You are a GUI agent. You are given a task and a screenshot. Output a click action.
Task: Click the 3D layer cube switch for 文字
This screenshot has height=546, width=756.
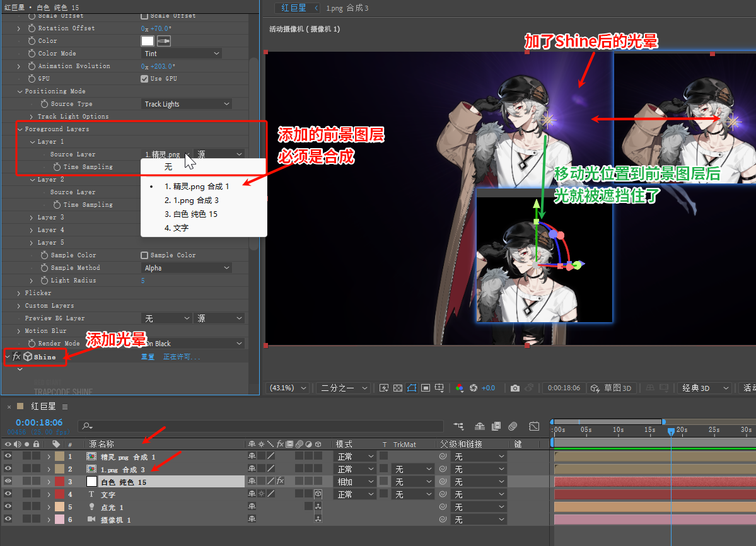318,494
